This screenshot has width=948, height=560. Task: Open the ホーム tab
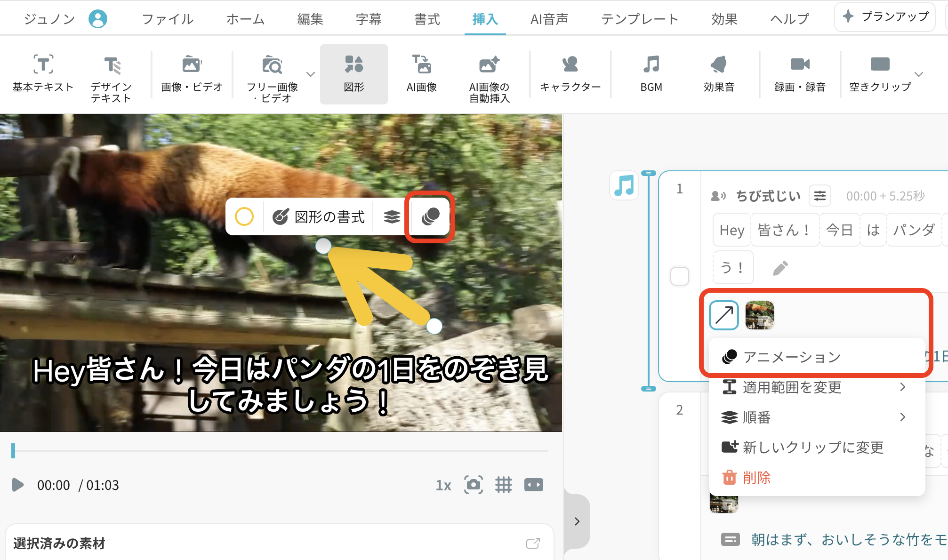click(245, 19)
